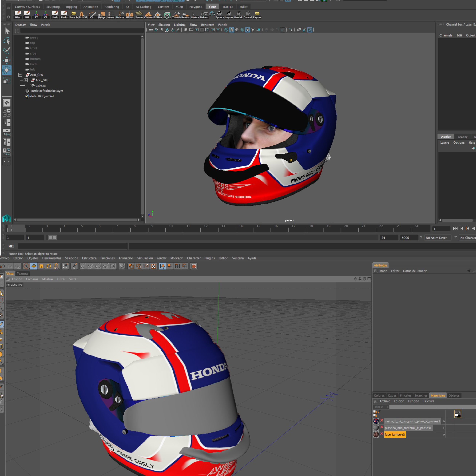
Task: Open the No Anim Layer dropdown
Action: point(438,237)
